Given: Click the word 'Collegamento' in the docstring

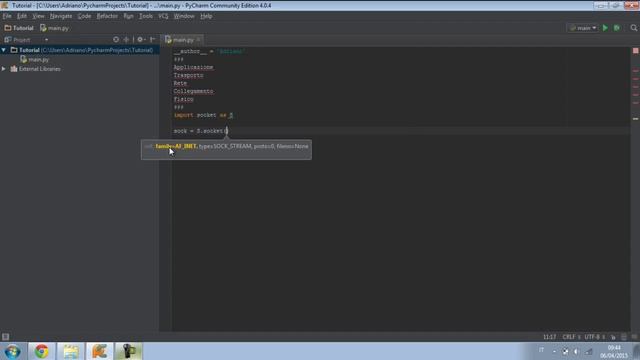Looking at the screenshot, I should click(193, 91).
